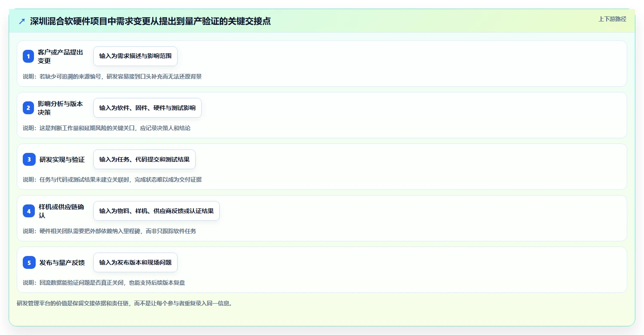Click step number 5 badge

[29, 262]
